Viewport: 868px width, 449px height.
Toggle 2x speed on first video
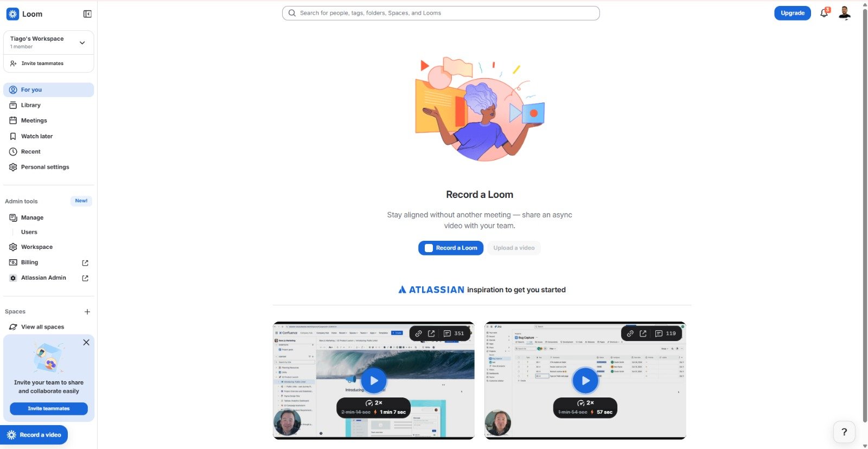tap(374, 403)
